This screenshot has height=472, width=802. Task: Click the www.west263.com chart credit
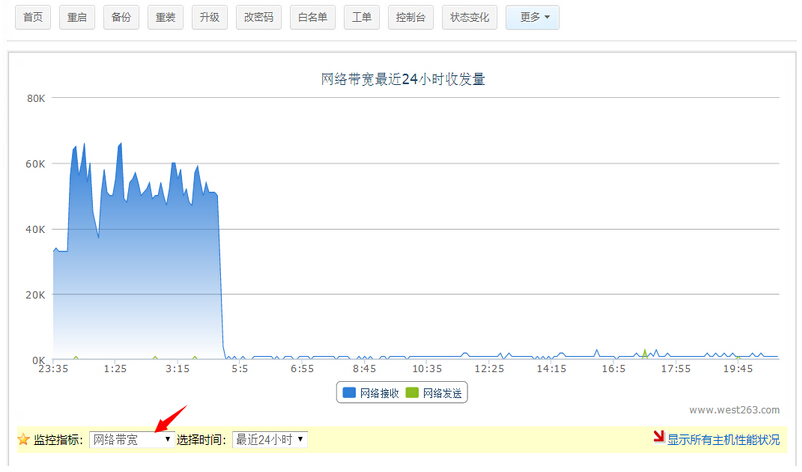[x=734, y=409]
